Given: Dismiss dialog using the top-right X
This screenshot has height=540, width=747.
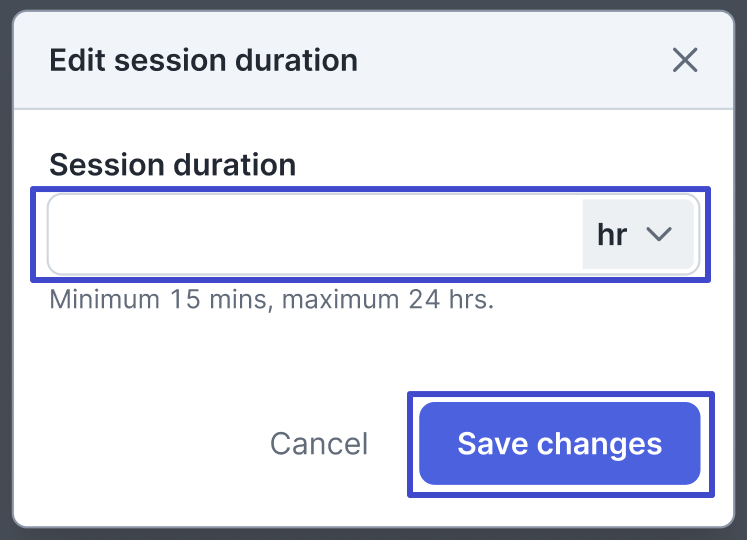Looking at the screenshot, I should (x=684, y=60).
